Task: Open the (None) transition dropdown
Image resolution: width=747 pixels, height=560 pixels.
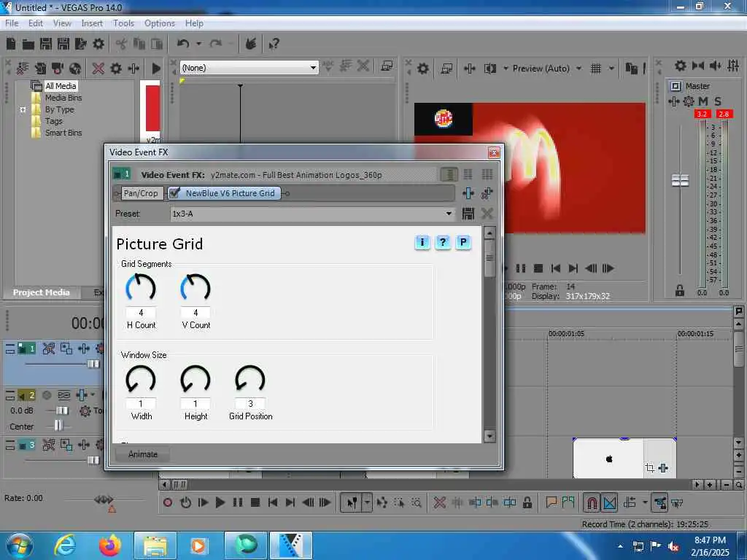Action: pyautogui.click(x=249, y=68)
